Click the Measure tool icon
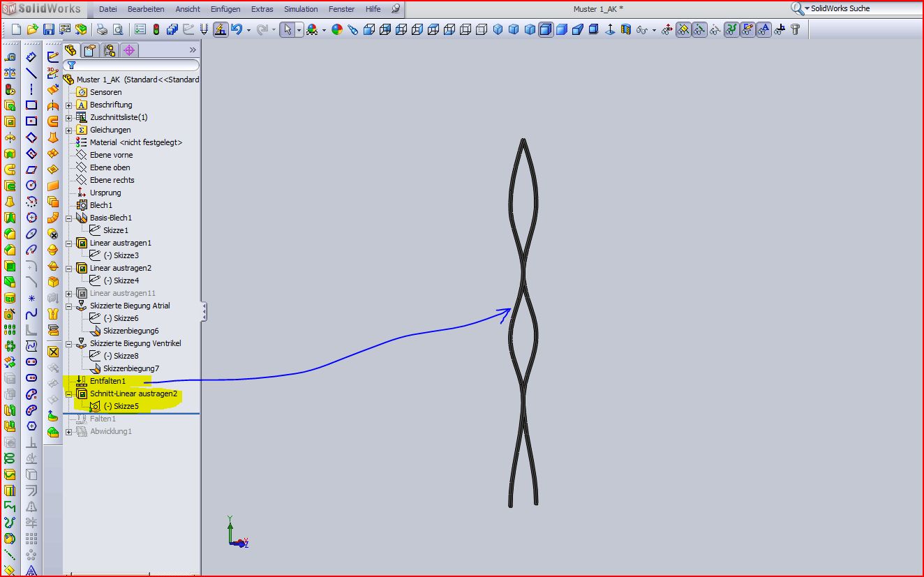 click(10, 57)
